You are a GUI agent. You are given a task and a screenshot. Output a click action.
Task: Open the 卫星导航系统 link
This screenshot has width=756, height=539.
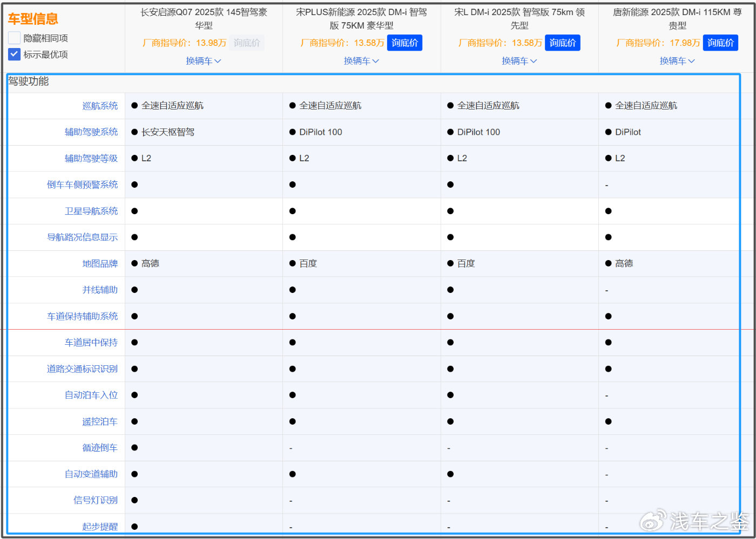pos(91,211)
